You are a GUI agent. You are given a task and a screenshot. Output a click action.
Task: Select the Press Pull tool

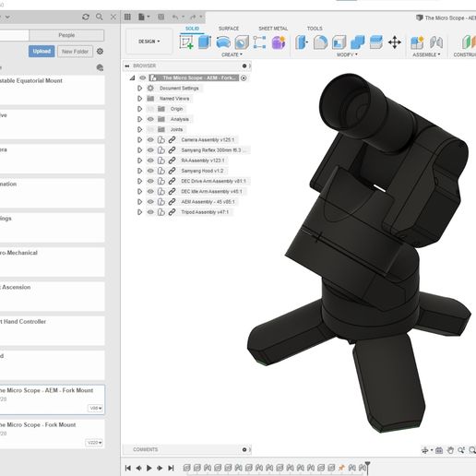coord(302,42)
